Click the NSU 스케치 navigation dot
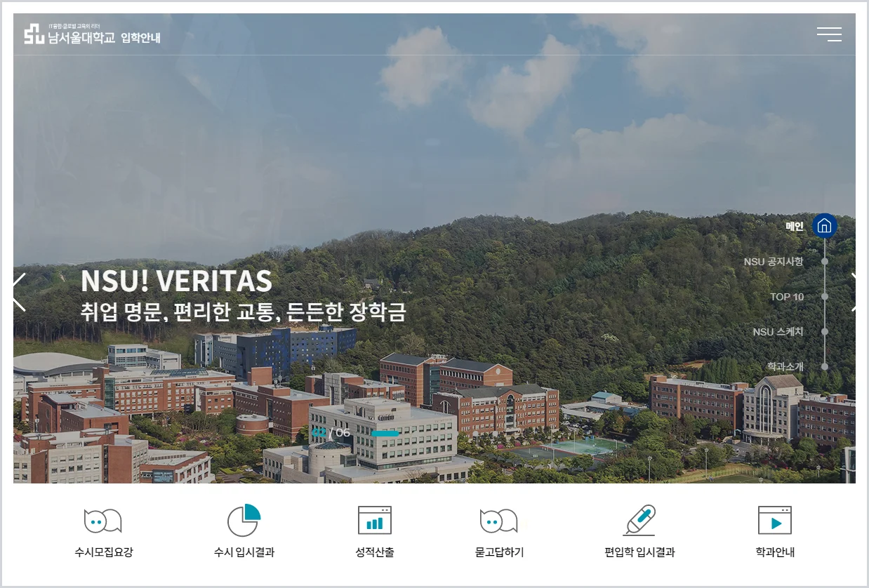Screen dimensions: 869x588 (x=825, y=332)
